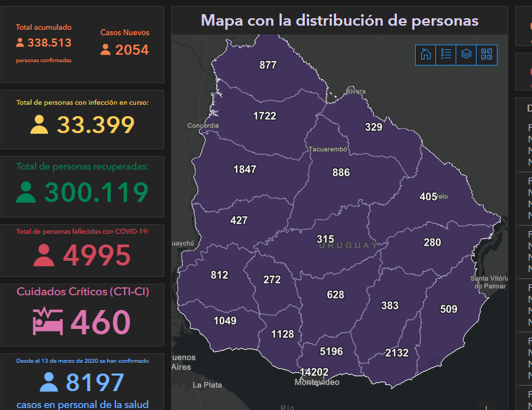Click the person icon beside 2054
Viewport: 532px width, 410px height.
click(x=105, y=49)
